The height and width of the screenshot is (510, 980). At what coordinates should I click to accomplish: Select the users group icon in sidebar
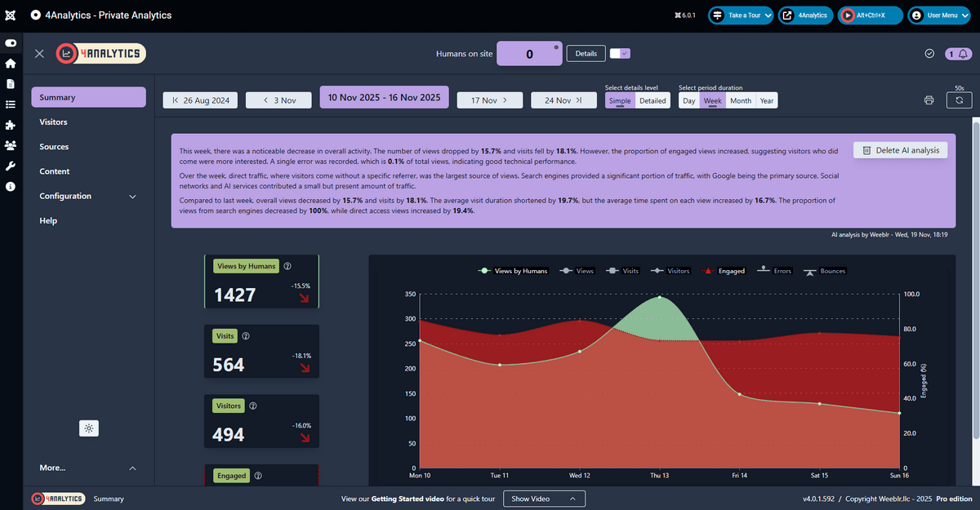(x=11, y=144)
